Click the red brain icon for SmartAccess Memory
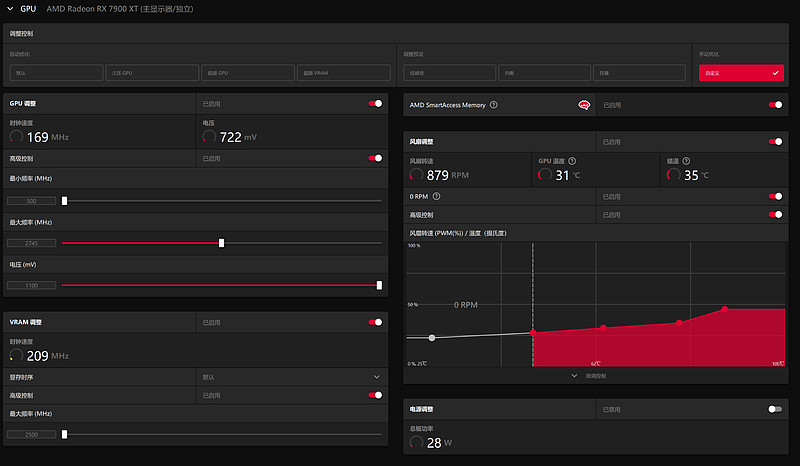This screenshot has width=800, height=466. click(582, 104)
